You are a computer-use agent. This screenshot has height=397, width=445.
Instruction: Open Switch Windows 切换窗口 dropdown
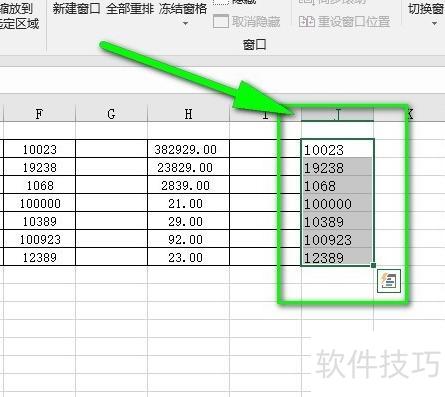(x=426, y=13)
